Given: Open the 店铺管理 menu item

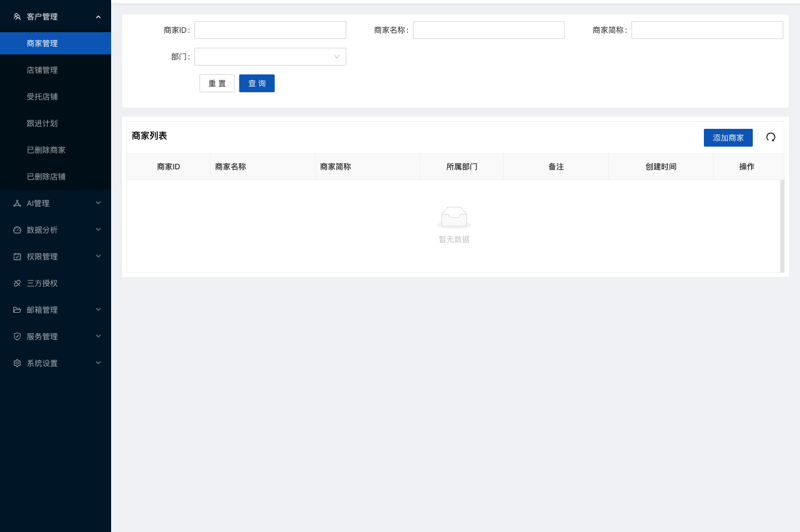Looking at the screenshot, I should pyautogui.click(x=56, y=70).
